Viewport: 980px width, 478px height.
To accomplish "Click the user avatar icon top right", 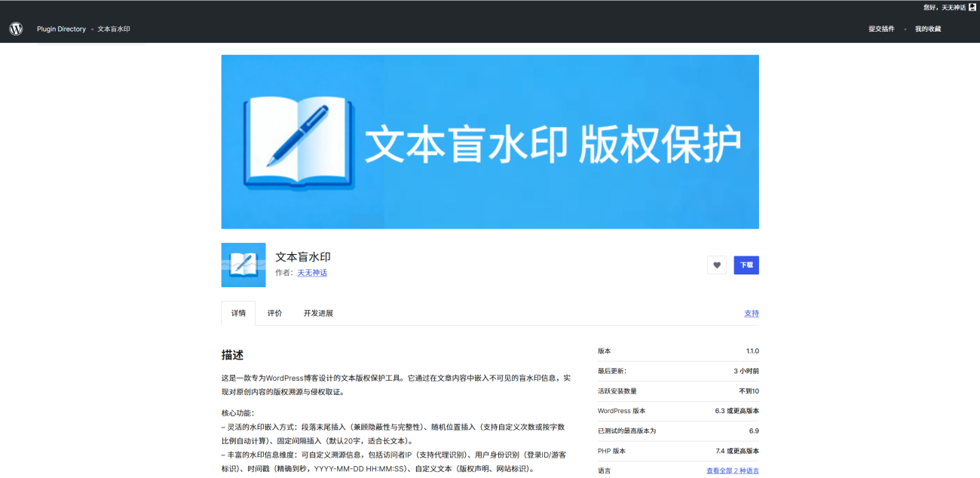I will 971,7.
